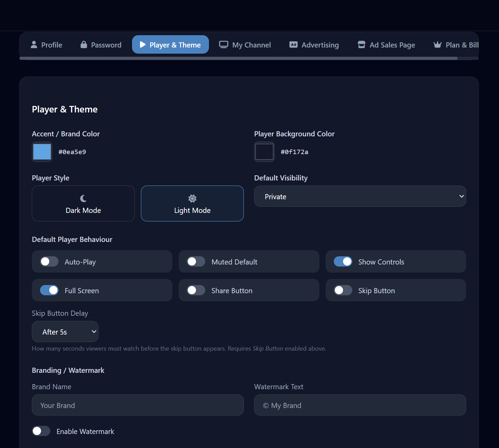Open the Skip Button Delay dropdown

(x=65, y=332)
